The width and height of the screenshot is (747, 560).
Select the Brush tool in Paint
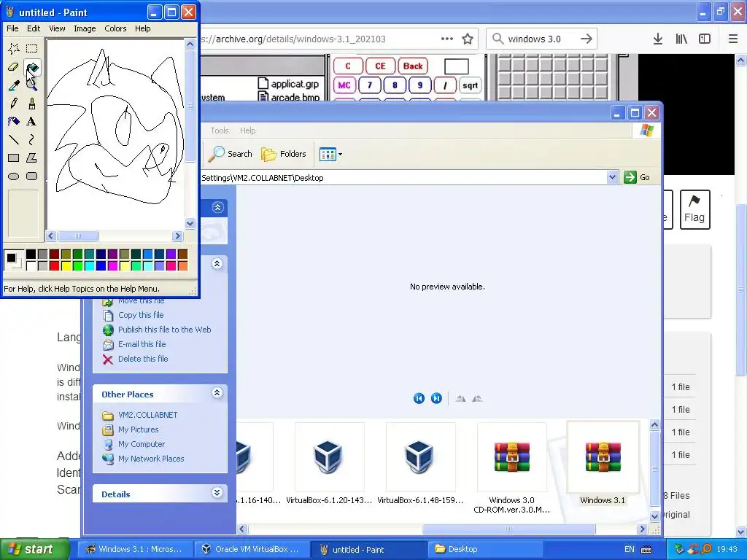point(32,103)
